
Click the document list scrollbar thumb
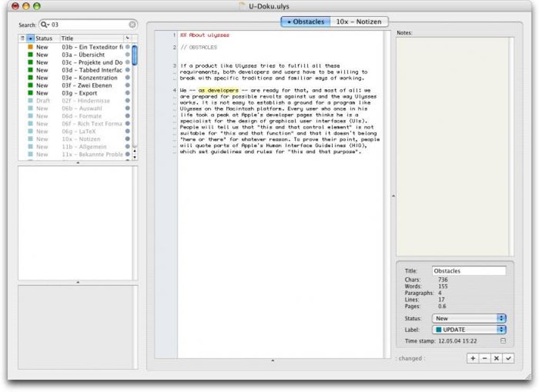click(134, 55)
